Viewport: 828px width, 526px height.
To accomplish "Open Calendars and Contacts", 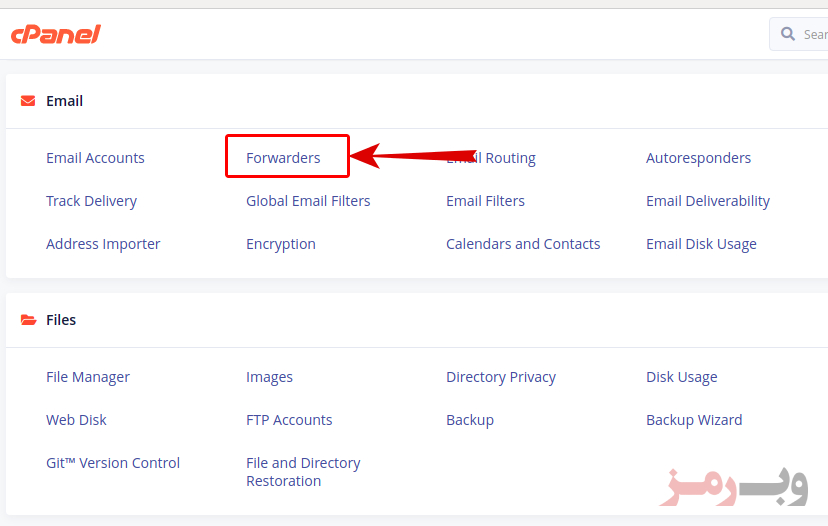I will pos(523,244).
